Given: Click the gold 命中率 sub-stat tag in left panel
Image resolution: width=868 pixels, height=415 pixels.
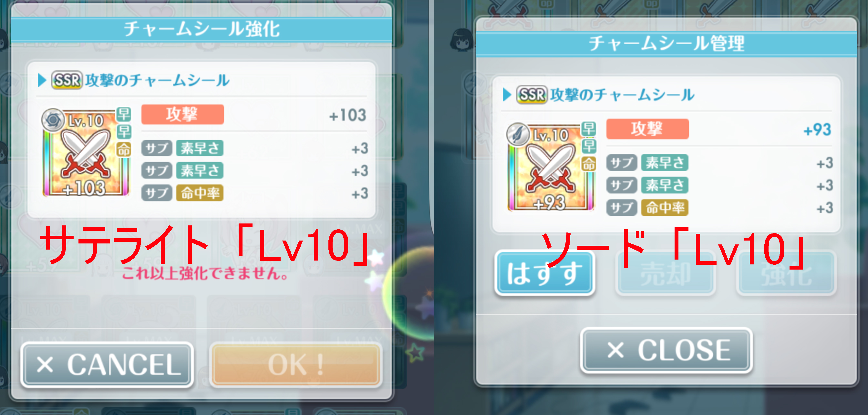Looking at the screenshot, I should (200, 193).
